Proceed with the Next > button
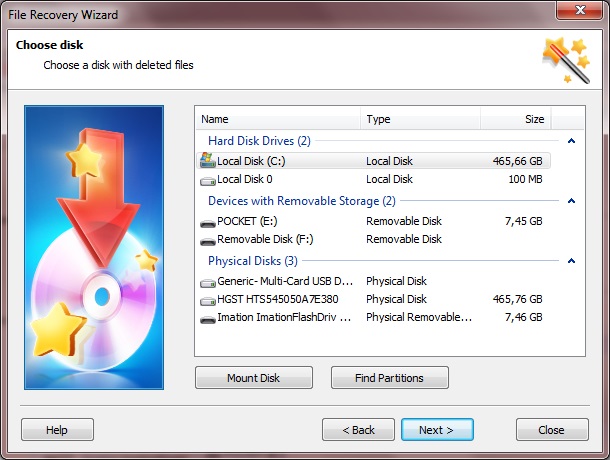 coord(437,430)
